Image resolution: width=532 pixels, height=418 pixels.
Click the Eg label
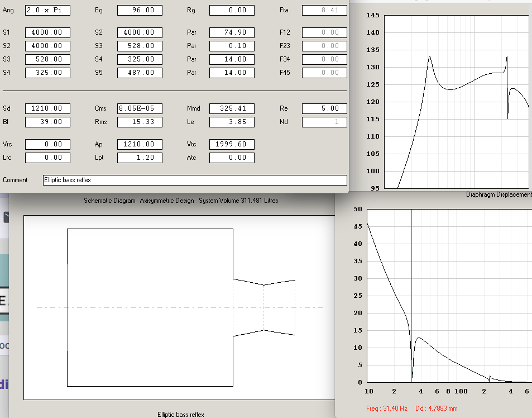coord(99,10)
